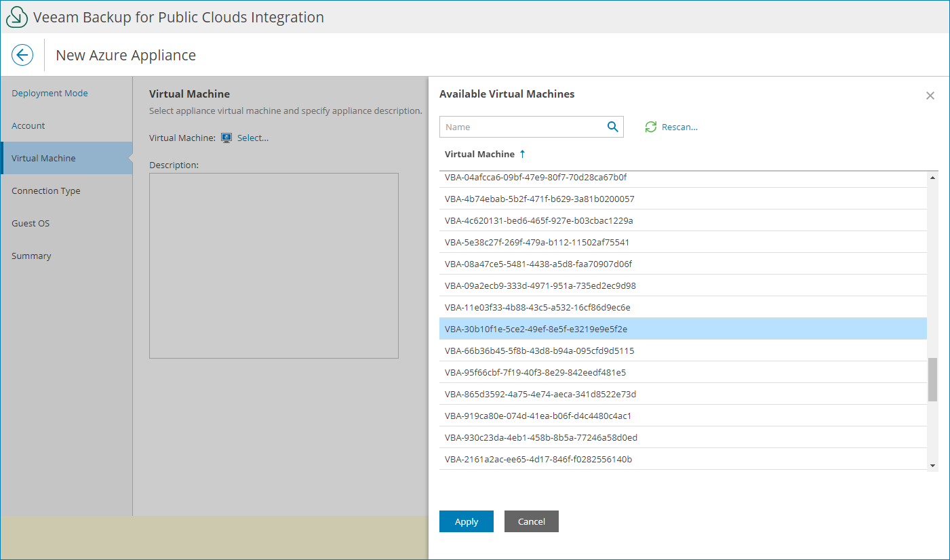Screen dimensions: 950x560
Task: Click the back arrow navigation icon
Action: click(x=22, y=55)
